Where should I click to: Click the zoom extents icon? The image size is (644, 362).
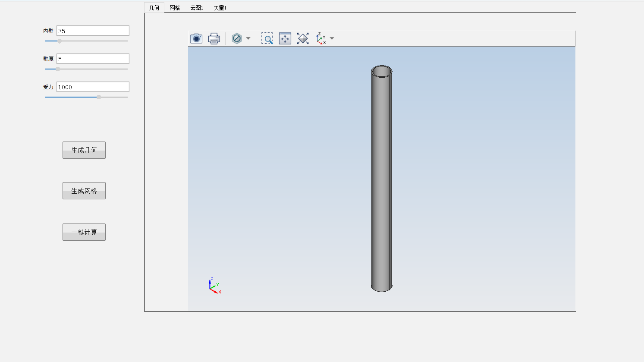[303, 38]
